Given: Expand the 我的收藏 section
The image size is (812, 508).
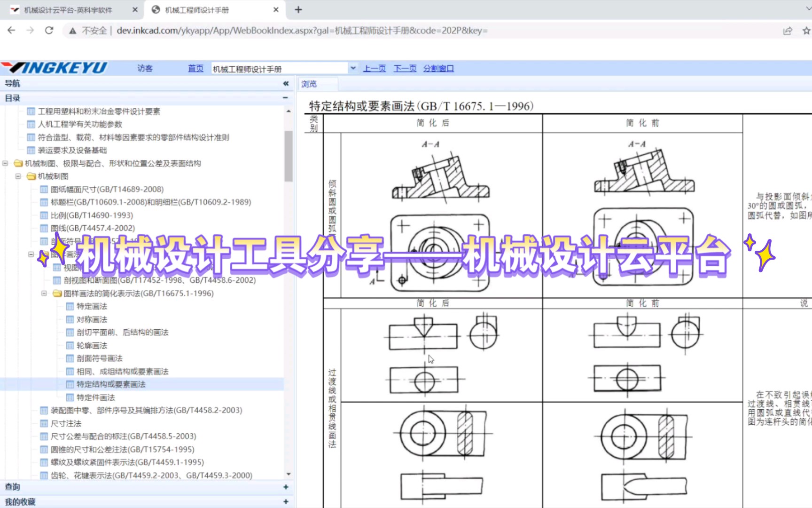Looking at the screenshot, I should point(286,502).
